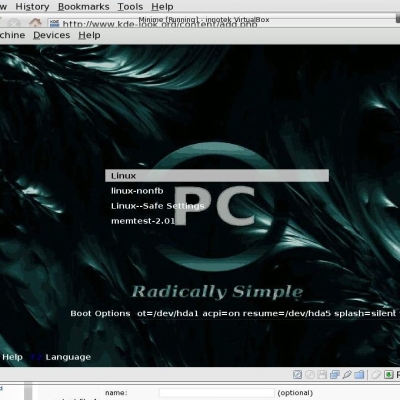Open the browser Tools menu
Image resolution: width=400 pixels, height=400 pixels.
(x=130, y=7)
